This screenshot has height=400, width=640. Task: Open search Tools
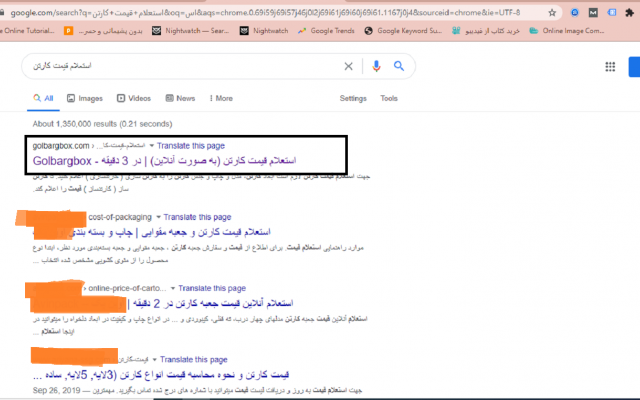(x=389, y=98)
